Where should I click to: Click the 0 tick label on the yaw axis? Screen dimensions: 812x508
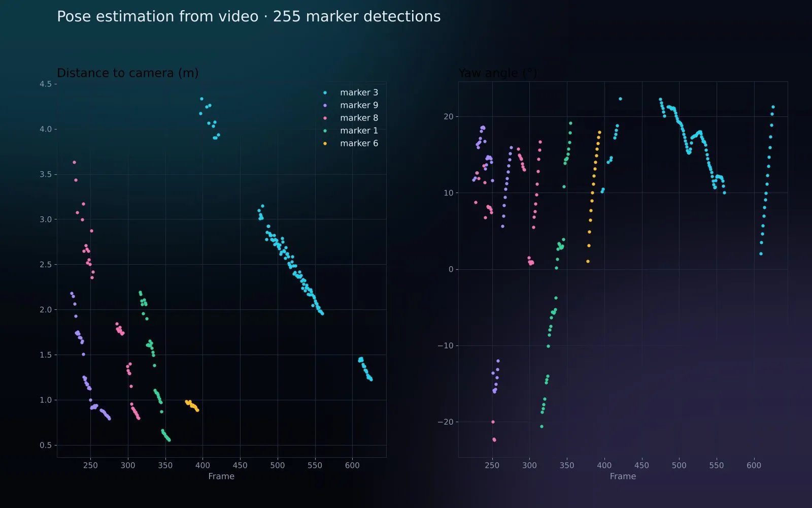pos(451,270)
